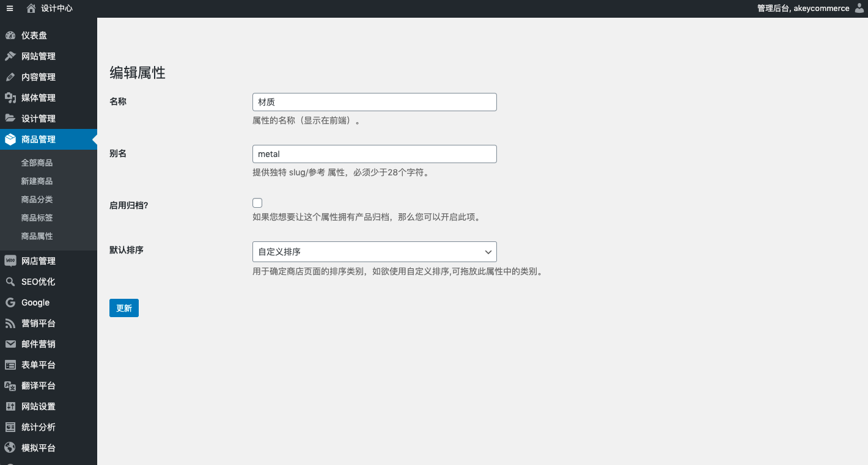Click the 默认排序 field label
This screenshot has width=868, height=465.
pos(127,250)
